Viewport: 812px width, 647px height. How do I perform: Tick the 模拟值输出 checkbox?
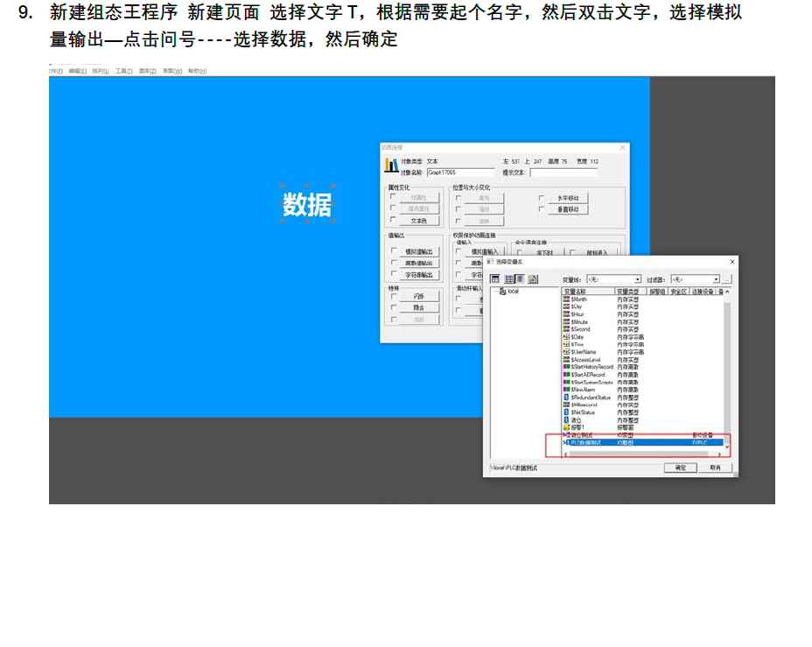tap(393, 251)
